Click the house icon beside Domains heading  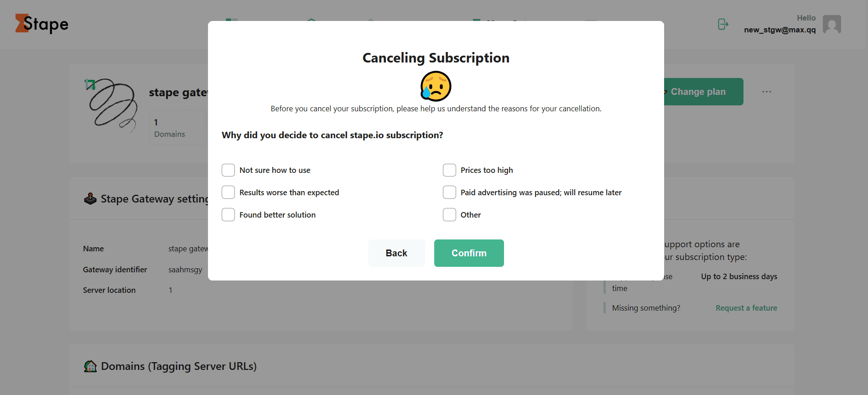point(90,366)
